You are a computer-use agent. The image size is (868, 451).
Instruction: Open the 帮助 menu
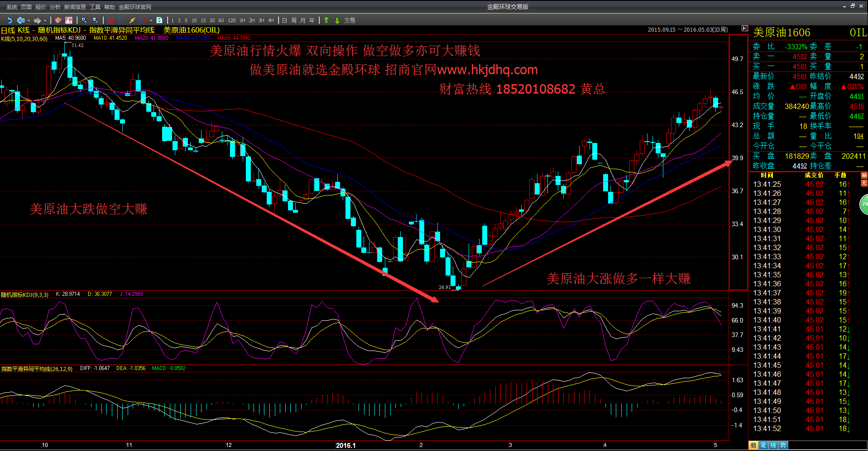pos(110,7)
